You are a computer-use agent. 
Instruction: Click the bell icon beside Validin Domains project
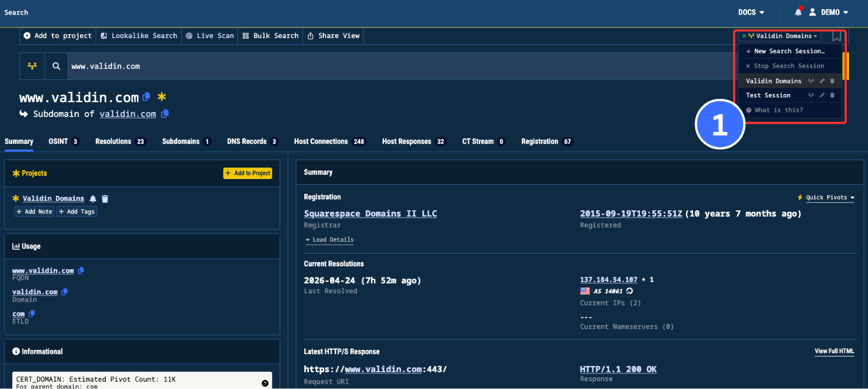coord(93,198)
